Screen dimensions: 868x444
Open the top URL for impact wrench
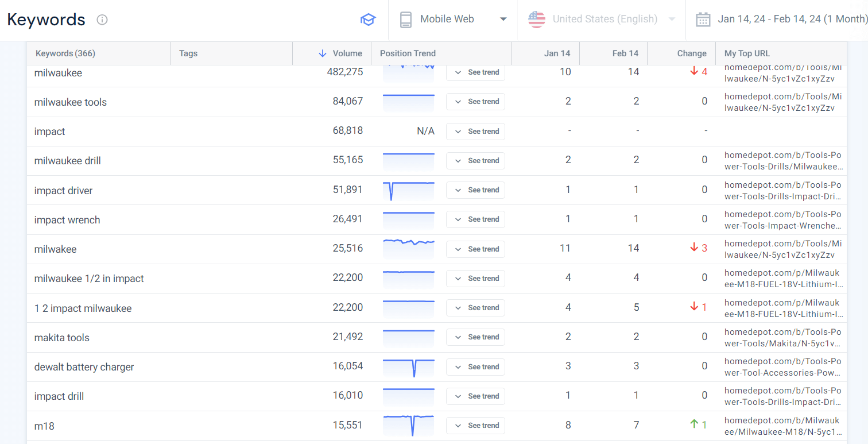point(783,220)
